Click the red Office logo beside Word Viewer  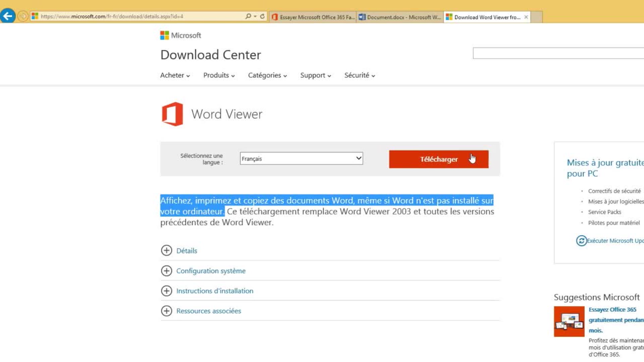pyautogui.click(x=172, y=114)
